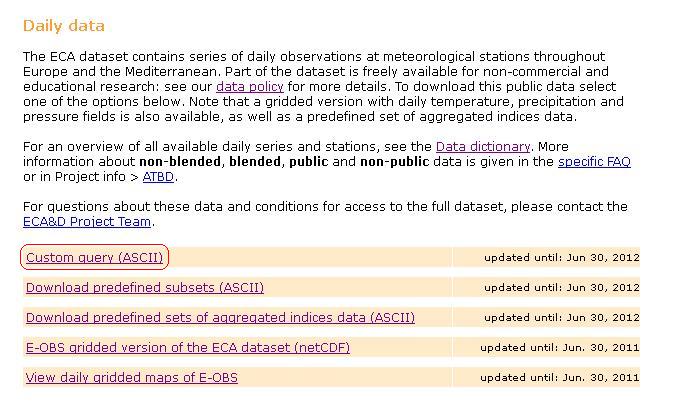Open Custom query (ASCII) link
Screen dimensions: 682x417
coord(94,257)
